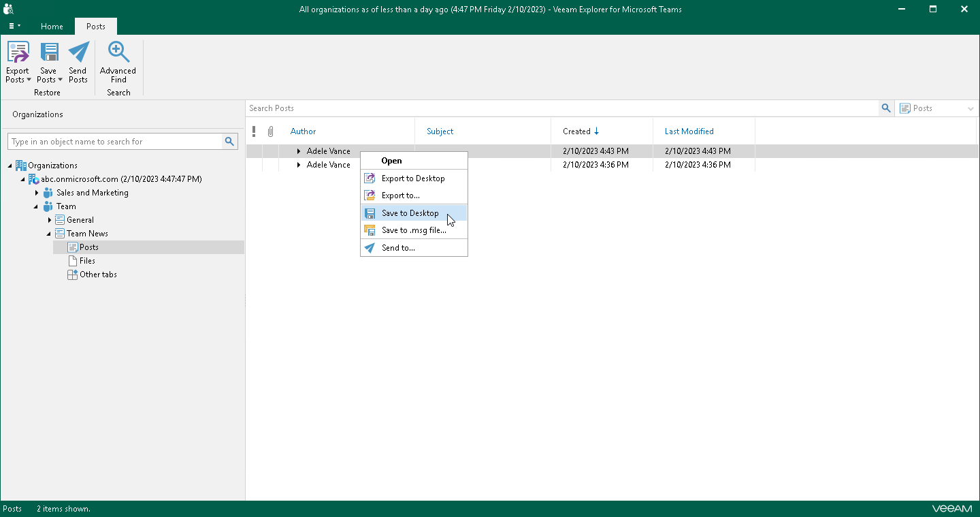The height and width of the screenshot is (517, 980).
Task: Expand the Sales and Marketing team node
Action: (x=37, y=193)
